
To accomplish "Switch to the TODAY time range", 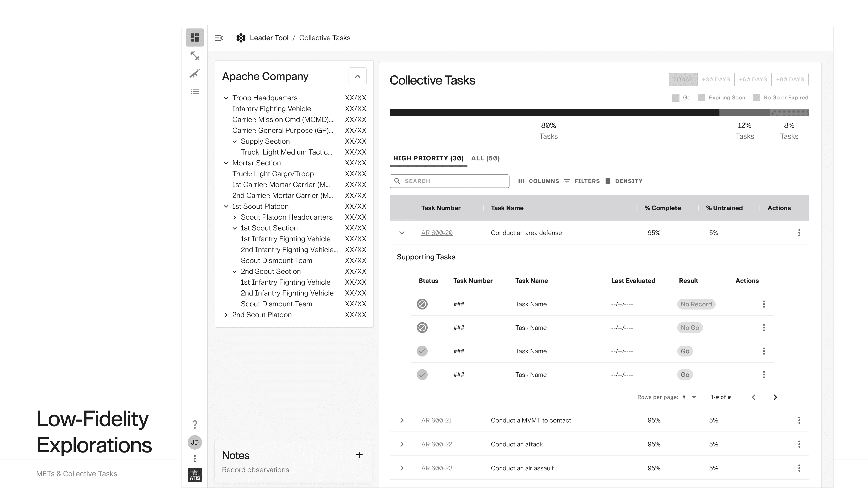I will pyautogui.click(x=683, y=80).
